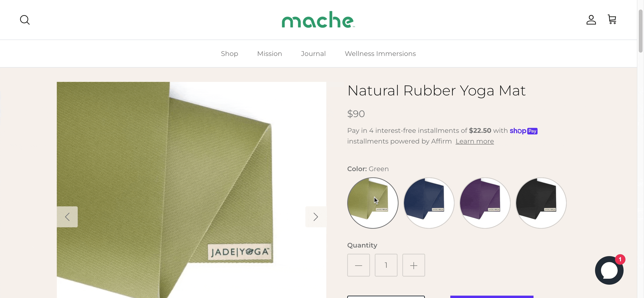Click the quantity number field

[386, 265]
